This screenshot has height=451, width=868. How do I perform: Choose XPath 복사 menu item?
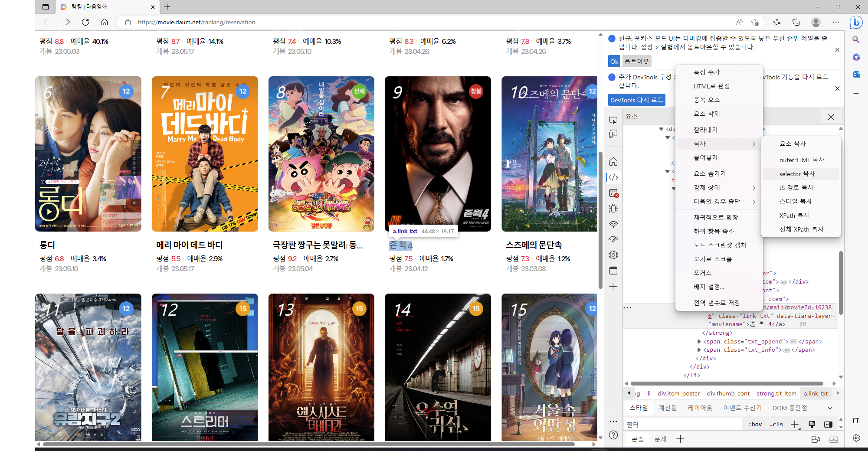[801, 216]
